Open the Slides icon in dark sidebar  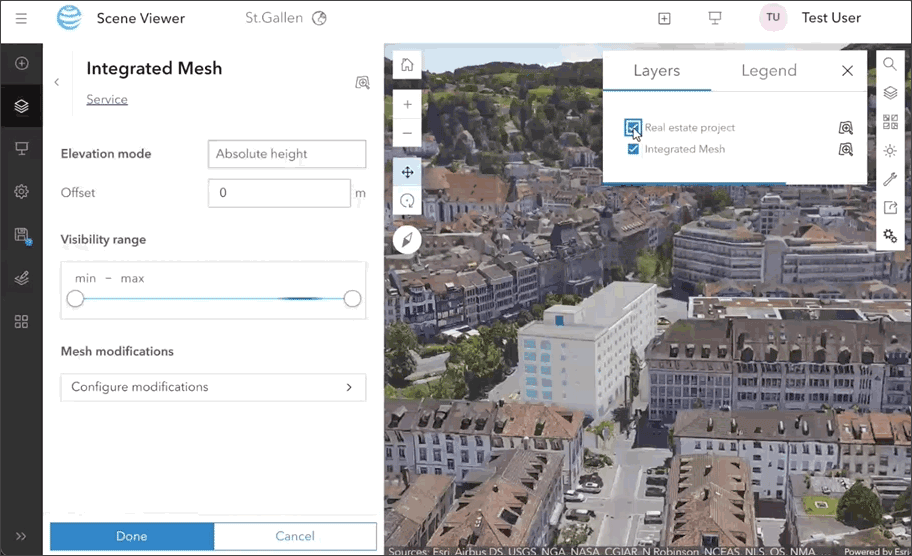(22, 148)
